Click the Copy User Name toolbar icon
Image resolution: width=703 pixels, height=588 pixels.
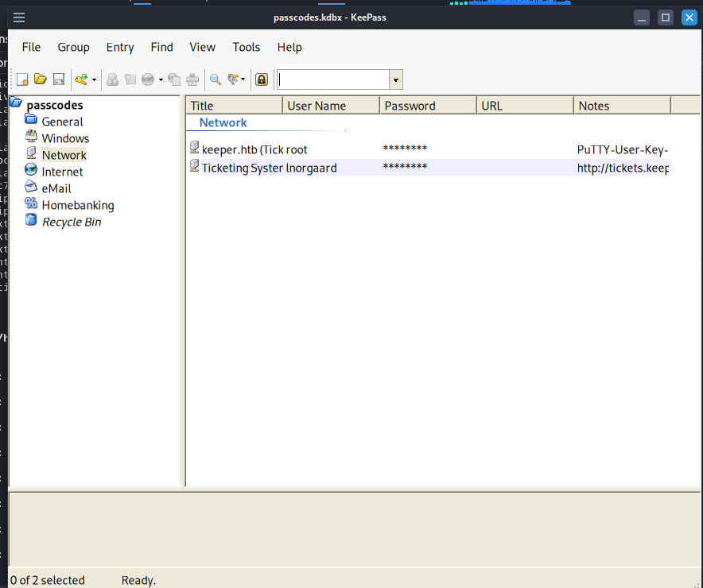click(113, 79)
